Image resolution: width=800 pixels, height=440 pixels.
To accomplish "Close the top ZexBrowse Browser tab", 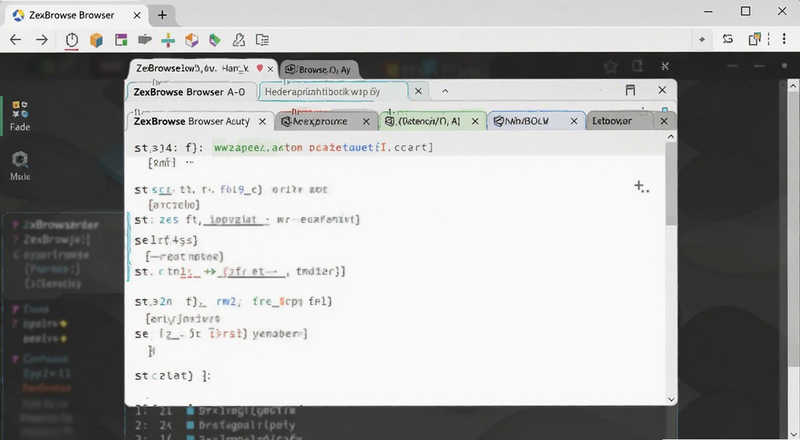I will pyautogui.click(x=137, y=15).
